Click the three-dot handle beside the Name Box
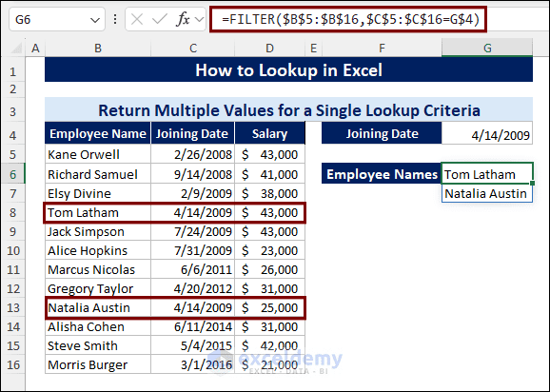This screenshot has height=392, width=550. coord(115,19)
